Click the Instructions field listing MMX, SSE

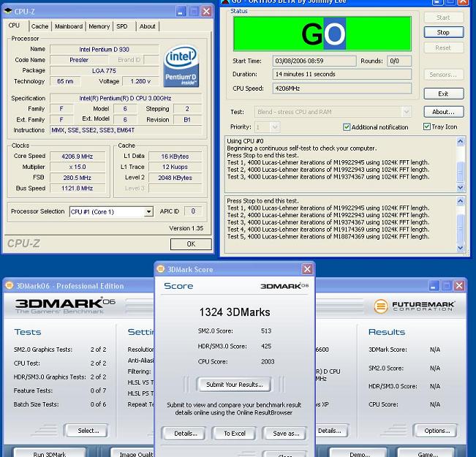(126, 130)
